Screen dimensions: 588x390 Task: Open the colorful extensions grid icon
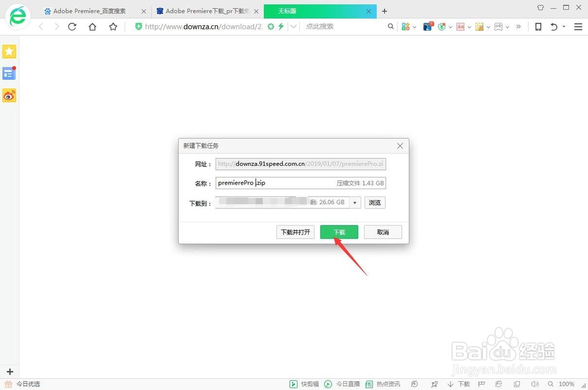405,26
